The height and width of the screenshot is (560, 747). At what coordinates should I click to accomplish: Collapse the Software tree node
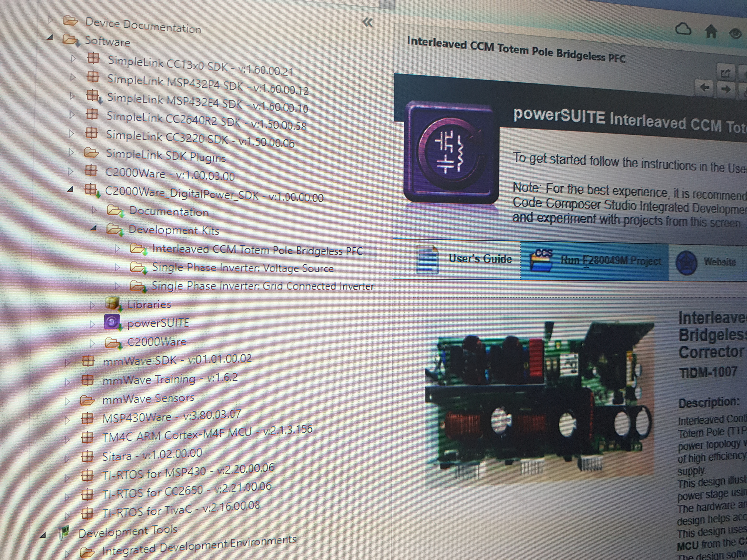pyautogui.click(x=50, y=38)
